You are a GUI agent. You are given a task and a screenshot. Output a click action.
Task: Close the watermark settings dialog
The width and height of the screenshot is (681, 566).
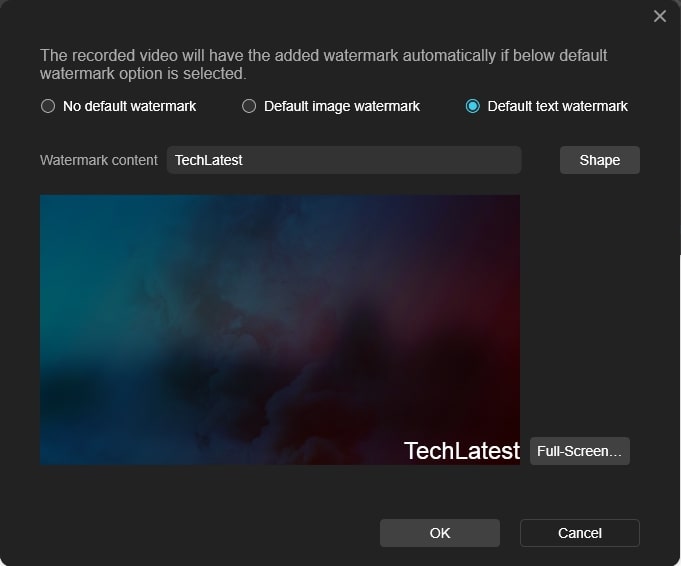(x=660, y=16)
